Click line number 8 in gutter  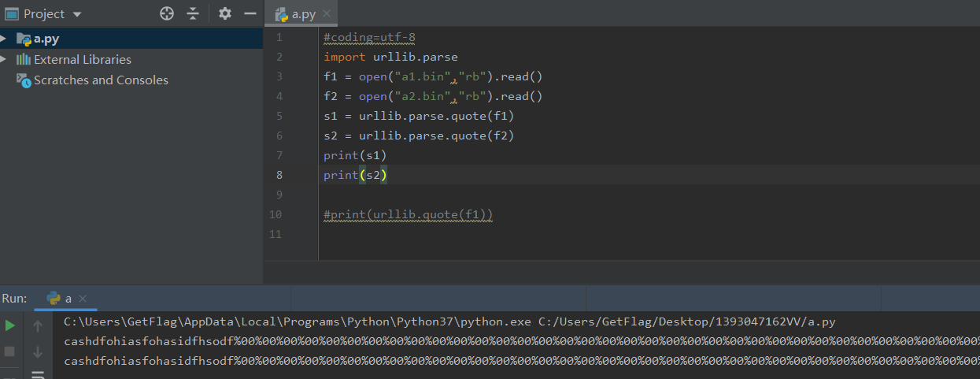coord(279,175)
